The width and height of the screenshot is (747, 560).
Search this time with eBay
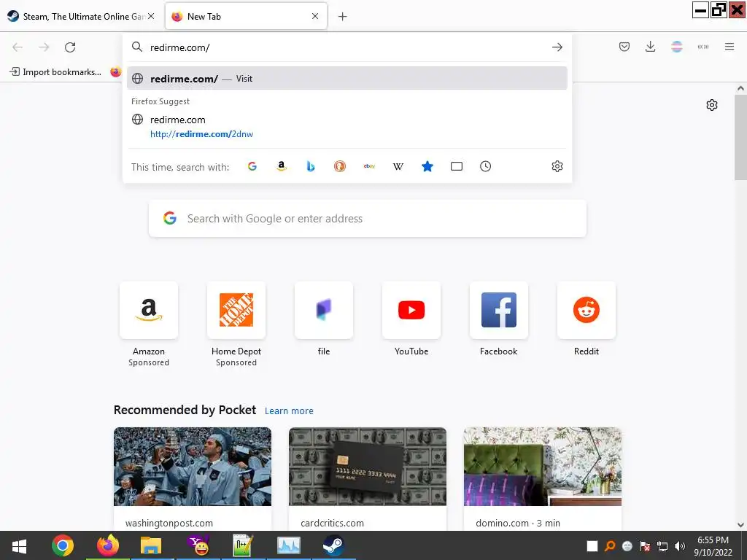pyautogui.click(x=369, y=166)
